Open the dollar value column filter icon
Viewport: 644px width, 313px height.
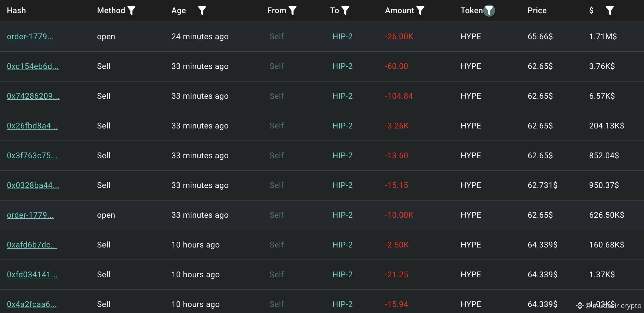tap(610, 11)
